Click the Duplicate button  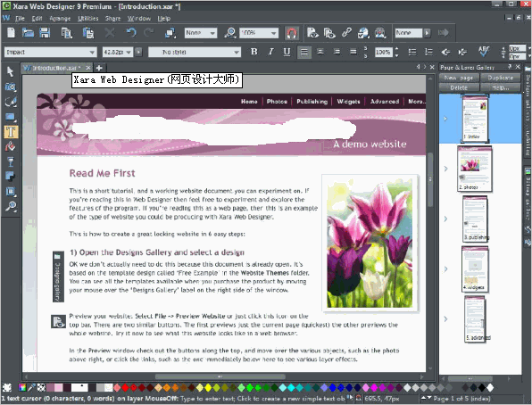click(501, 78)
